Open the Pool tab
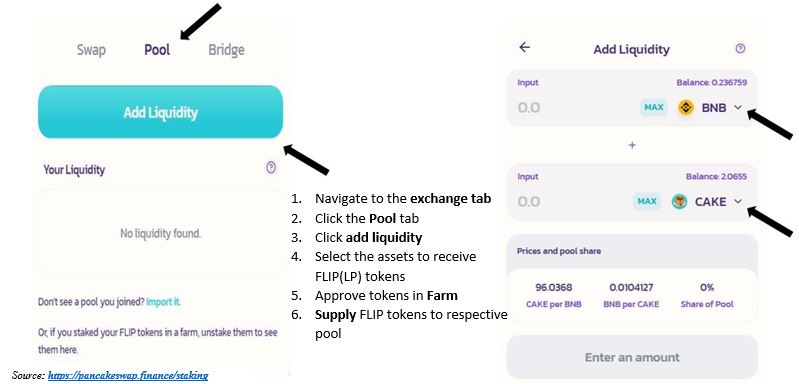Image resolution: width=799 pixels, height=384 pixels. pos(157,50)
